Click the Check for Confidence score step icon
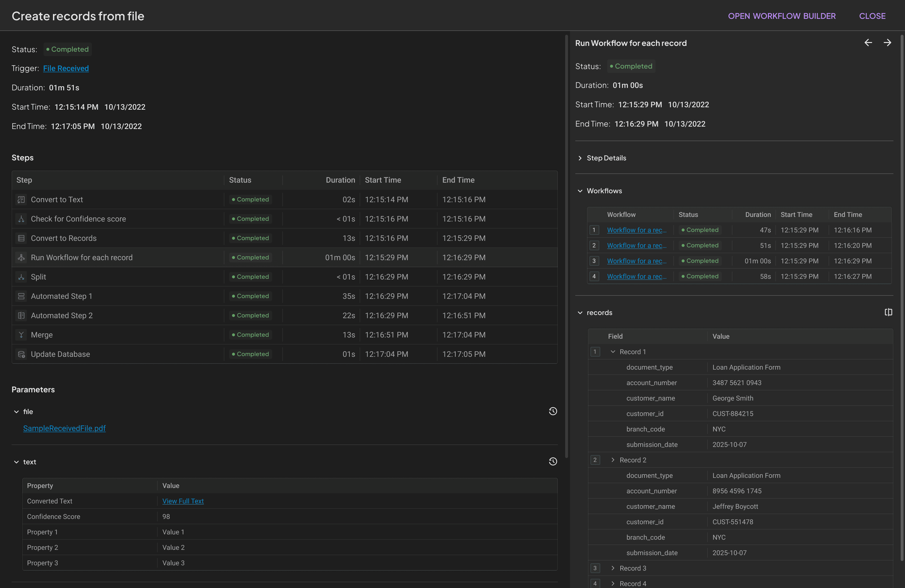The image size is (905, 588). [21, 219]
